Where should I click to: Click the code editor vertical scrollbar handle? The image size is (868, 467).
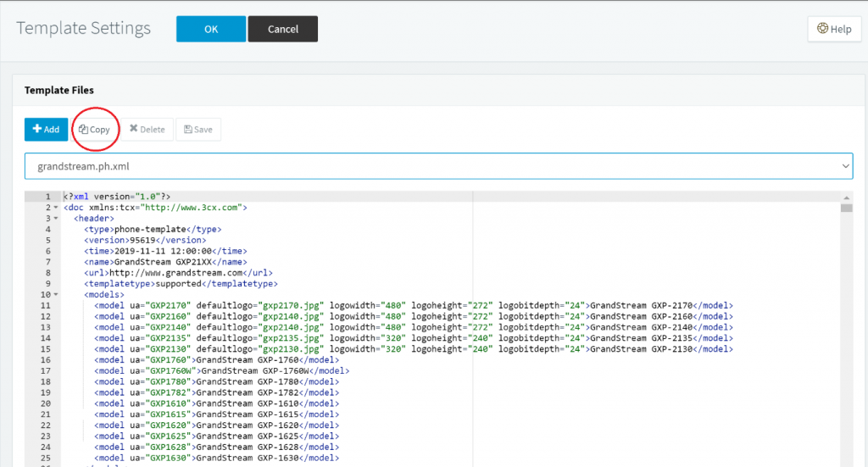tap(846, 208)
